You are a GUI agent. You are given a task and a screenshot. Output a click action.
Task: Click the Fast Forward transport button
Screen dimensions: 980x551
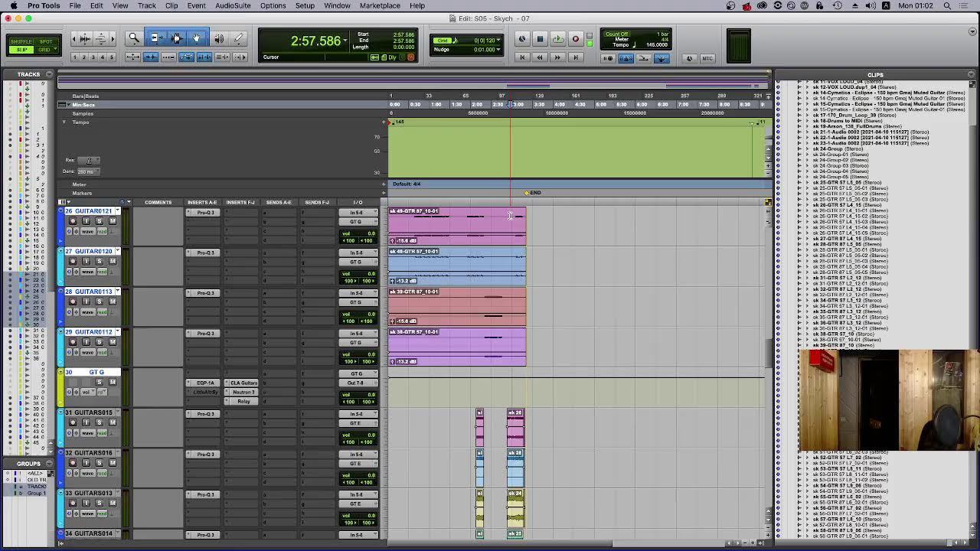pos(557,57)
